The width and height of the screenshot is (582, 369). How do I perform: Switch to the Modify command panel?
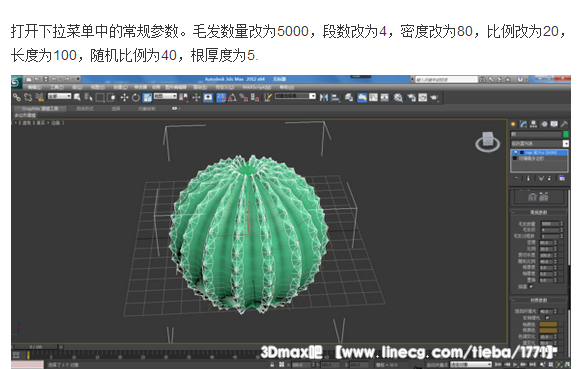coord(523,124)
